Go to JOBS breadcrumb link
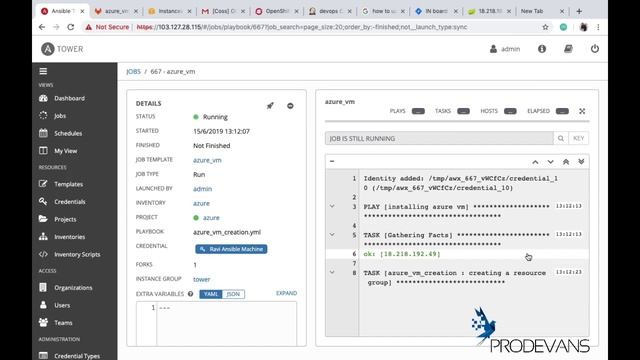Viewport: 640px width, 360px height. tap(133, 71)
